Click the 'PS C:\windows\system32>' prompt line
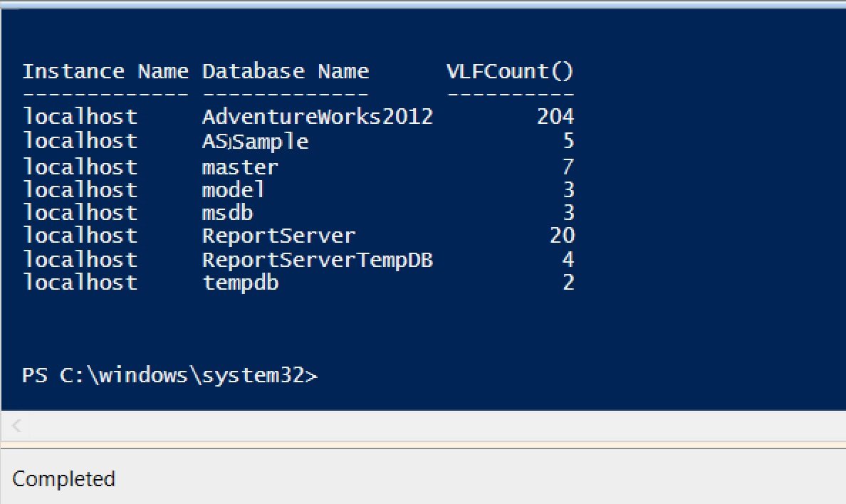Image resolution: width=846 pixels, height=504 pixels. pyautogui.click(x=169, y=375)
